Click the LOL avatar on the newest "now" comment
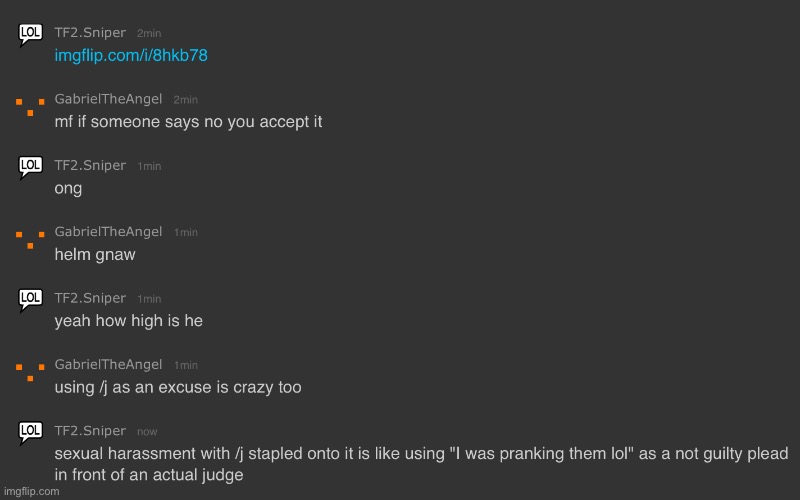The image size is (800, 500). click(30, 432)
